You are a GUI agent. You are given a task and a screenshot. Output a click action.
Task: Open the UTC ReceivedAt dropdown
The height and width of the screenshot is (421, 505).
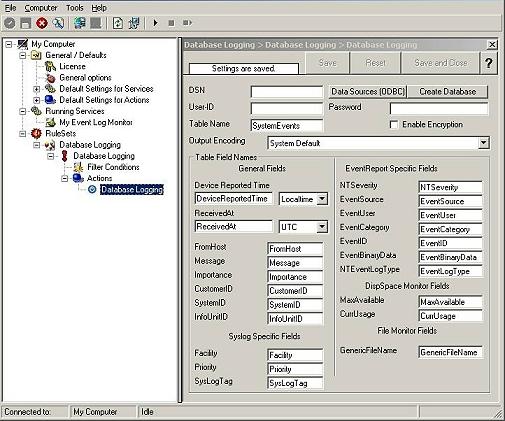pyautogui.click(x=322, y=227)
